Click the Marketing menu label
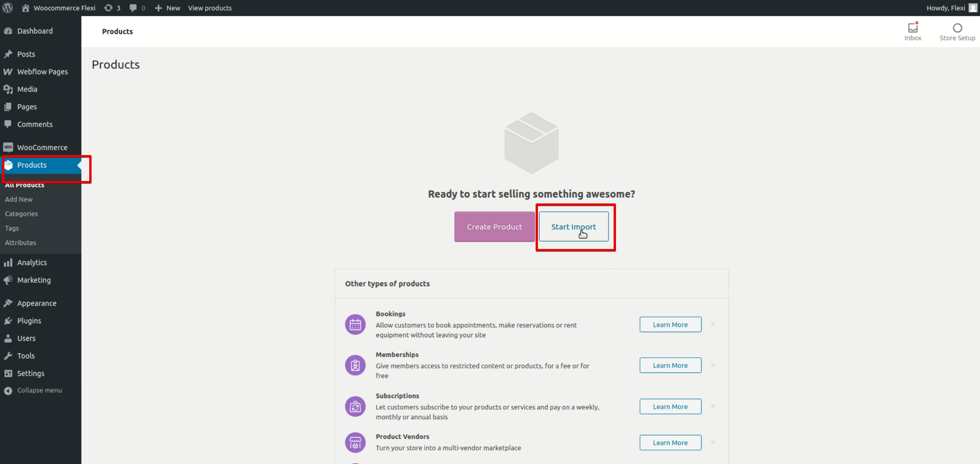The height and width of the screenshot is (464, 980). pos(34,280)
